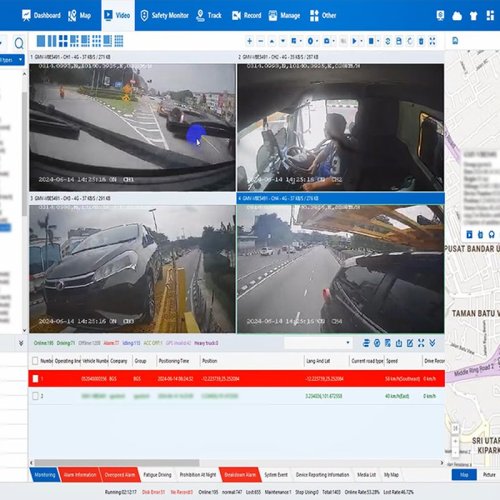Image resolution: width=500 pixels, height=500 pixels.
Task: Select the channel 3 towed car feed
Action: click(132, 269)
